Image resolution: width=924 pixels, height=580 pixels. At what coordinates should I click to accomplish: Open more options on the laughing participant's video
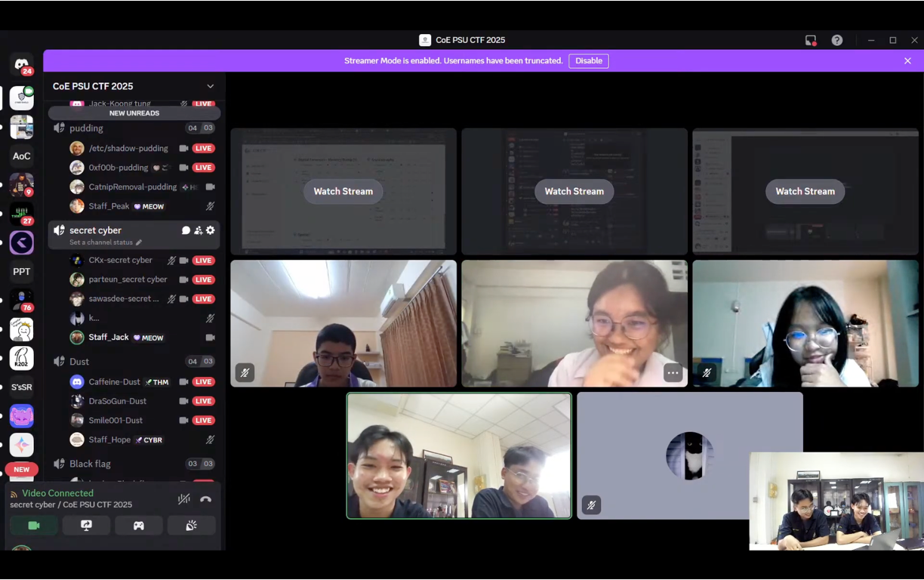pos(672,372)
